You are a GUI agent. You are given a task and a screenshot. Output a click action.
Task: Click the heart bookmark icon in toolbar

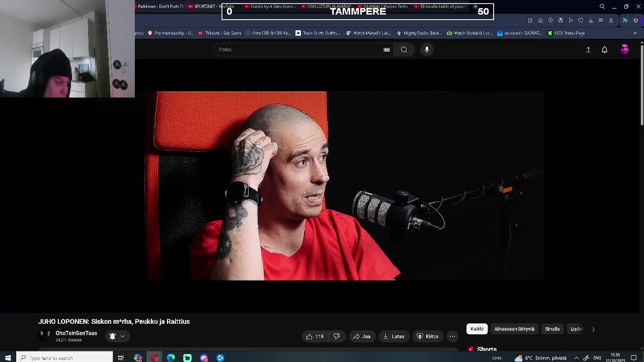click(581, 21)
